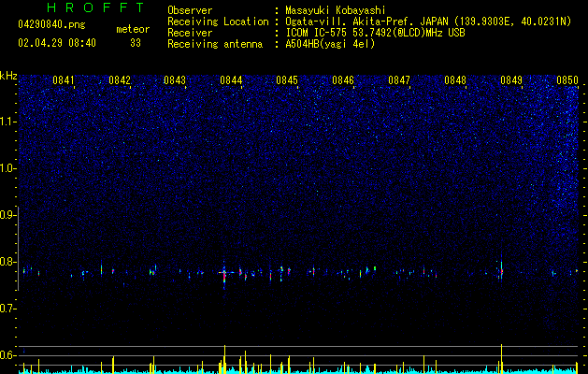
Task: Click the 0843 time marker
Action: [x=175, y=80]
